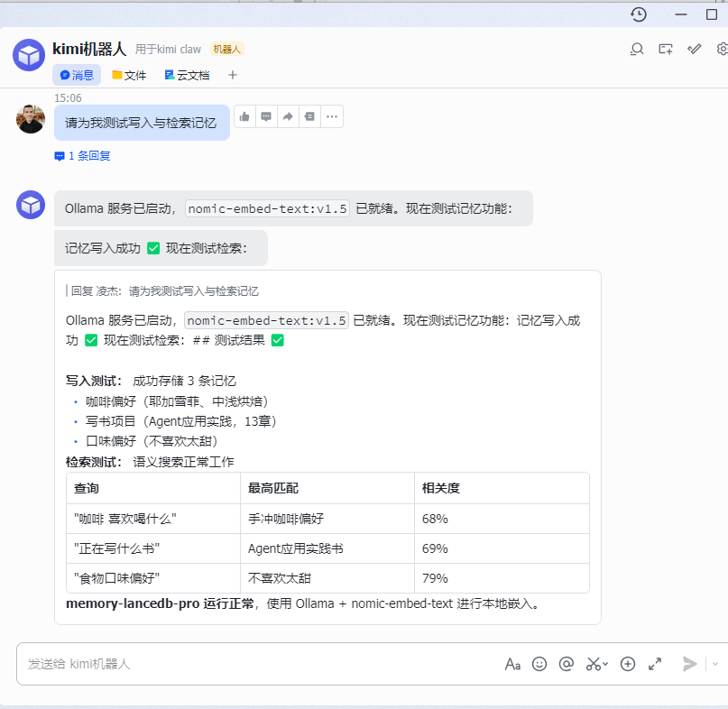Image resolution: width=728 pixels, height=709 pixels.
Task: Click the bullet 写书项目（Agent应用实践，13章）
Action: 181,421
